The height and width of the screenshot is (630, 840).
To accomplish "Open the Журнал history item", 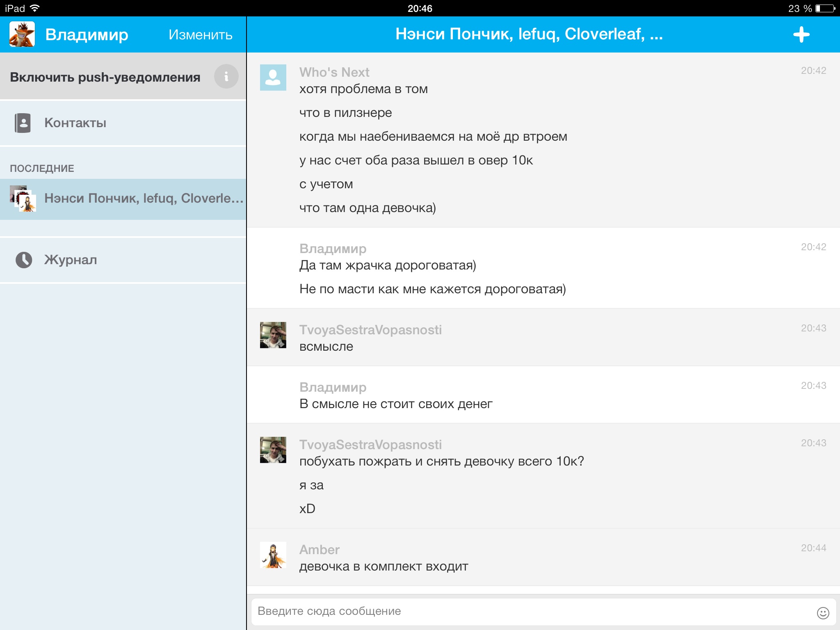I will click(71, 260).
